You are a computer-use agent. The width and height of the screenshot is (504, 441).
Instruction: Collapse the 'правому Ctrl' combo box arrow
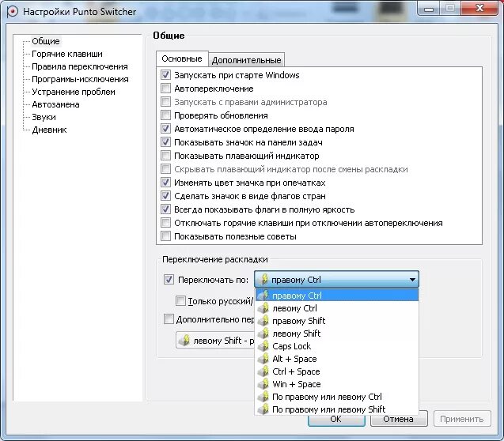[412, 280]
